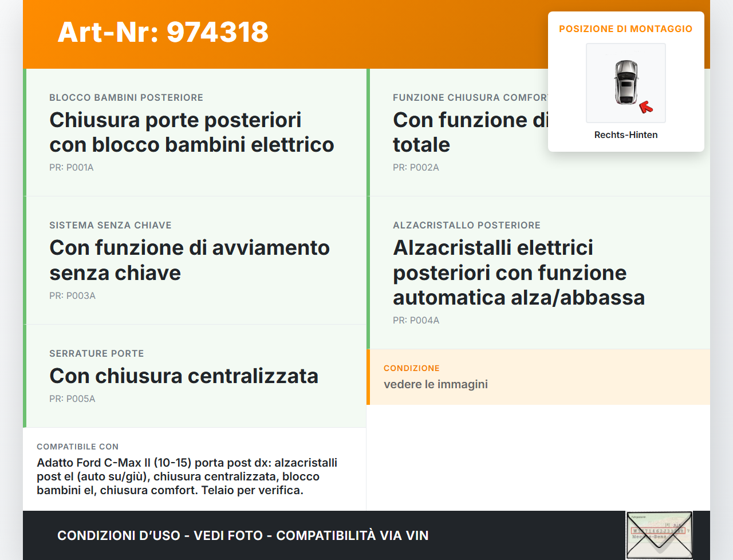Click the PR: P002A code
Viewport: 733px width, 560px height.
click(x=416, y=167)
